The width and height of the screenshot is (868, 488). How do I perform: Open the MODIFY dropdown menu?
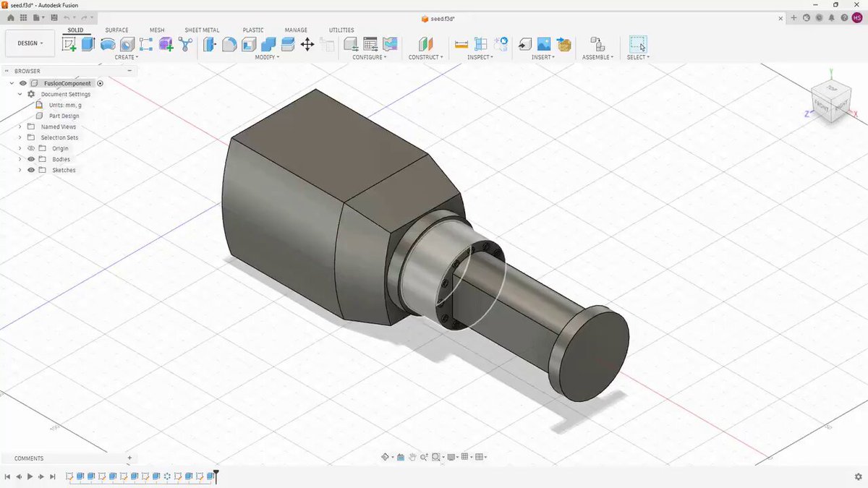tap(267, 57)
